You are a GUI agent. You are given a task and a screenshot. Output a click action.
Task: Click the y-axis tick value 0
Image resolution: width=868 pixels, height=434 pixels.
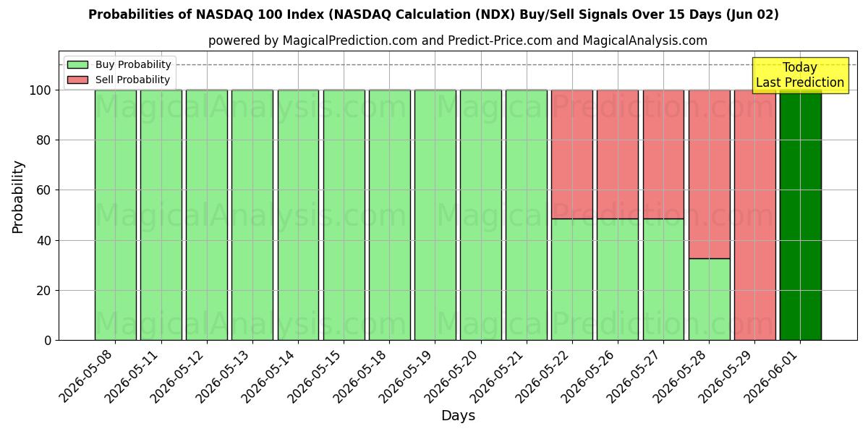point(48,341)
